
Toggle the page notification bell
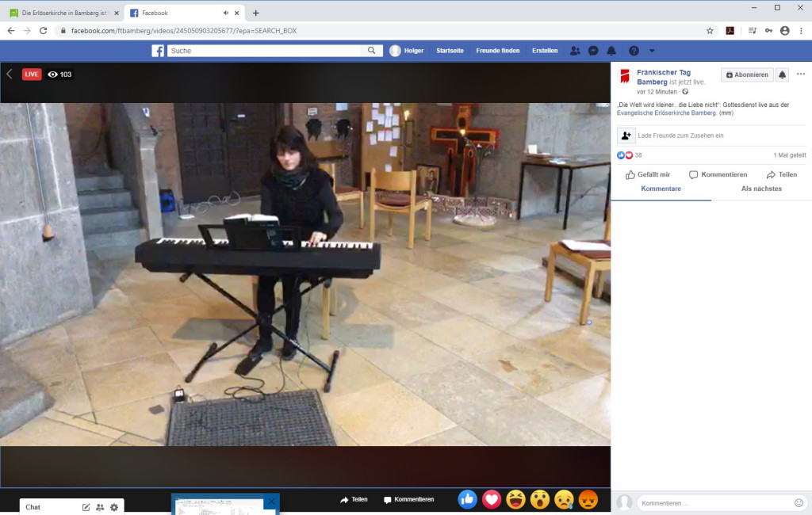coord(783,74)
